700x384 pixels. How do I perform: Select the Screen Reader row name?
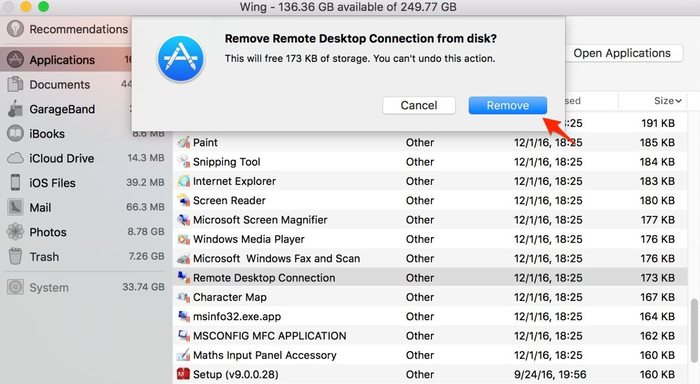[229, 200]
